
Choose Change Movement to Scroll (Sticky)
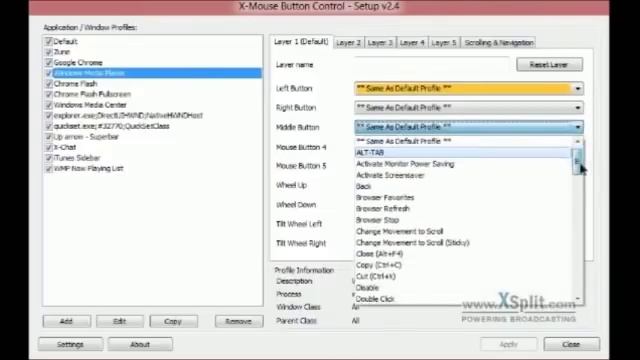tap(463, 243)
